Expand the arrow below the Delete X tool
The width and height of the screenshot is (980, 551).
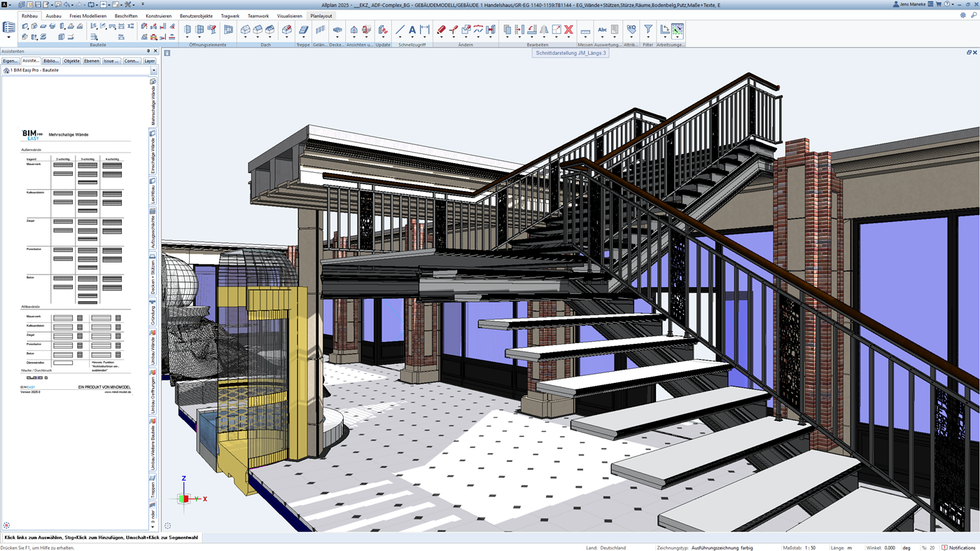(x=568, y=37)
